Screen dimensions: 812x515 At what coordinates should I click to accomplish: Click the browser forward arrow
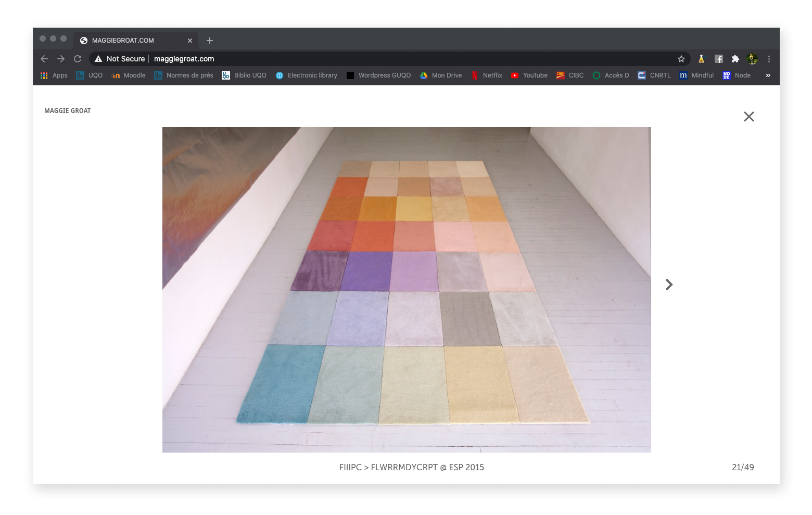click(61, 59)
